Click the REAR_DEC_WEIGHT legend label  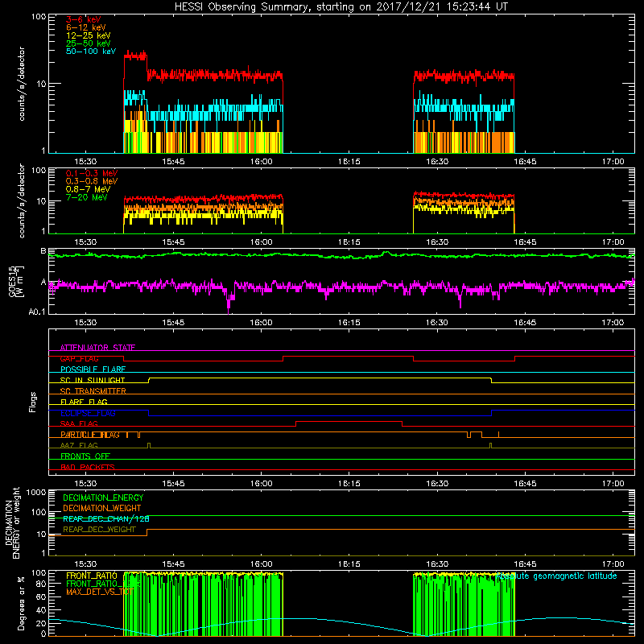pyautogui.click(x=99, y=530)
